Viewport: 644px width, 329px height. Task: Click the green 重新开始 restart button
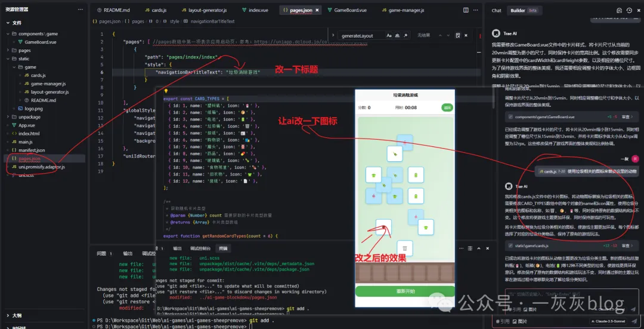405,291
